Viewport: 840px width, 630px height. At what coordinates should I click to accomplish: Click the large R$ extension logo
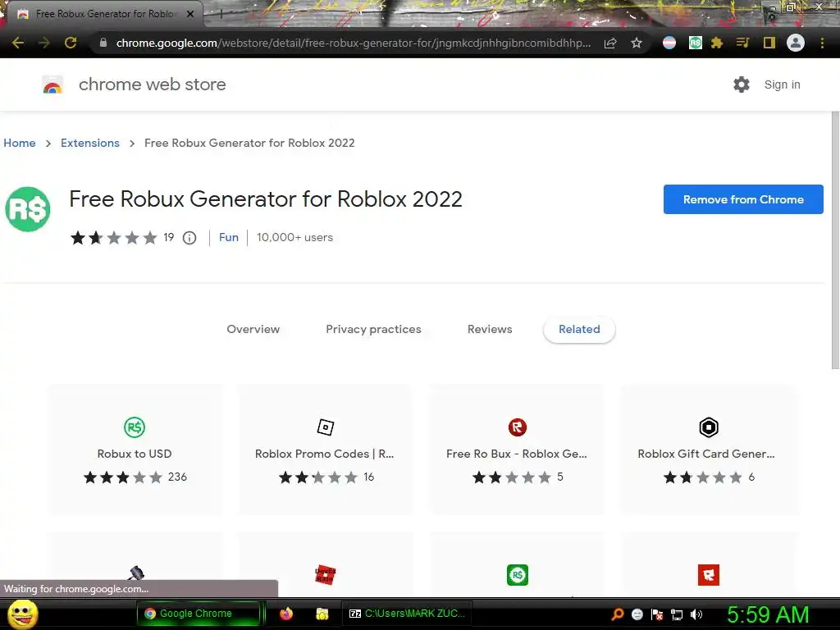tap(28, 209)
